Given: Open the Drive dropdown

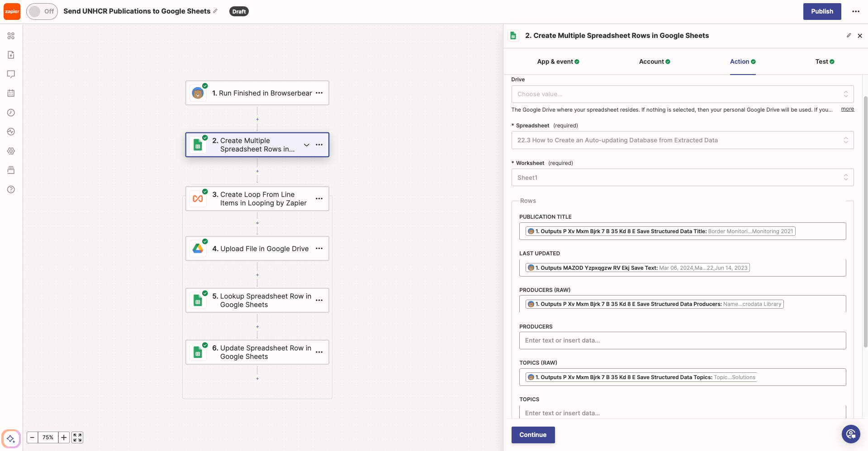Looking at the screenshot, I should click(683, 94).
